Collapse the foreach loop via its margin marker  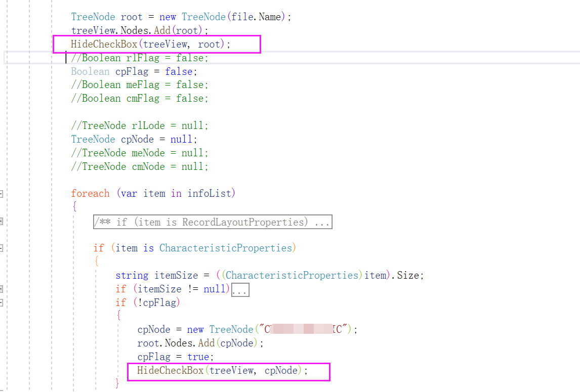tap(2, 193)
